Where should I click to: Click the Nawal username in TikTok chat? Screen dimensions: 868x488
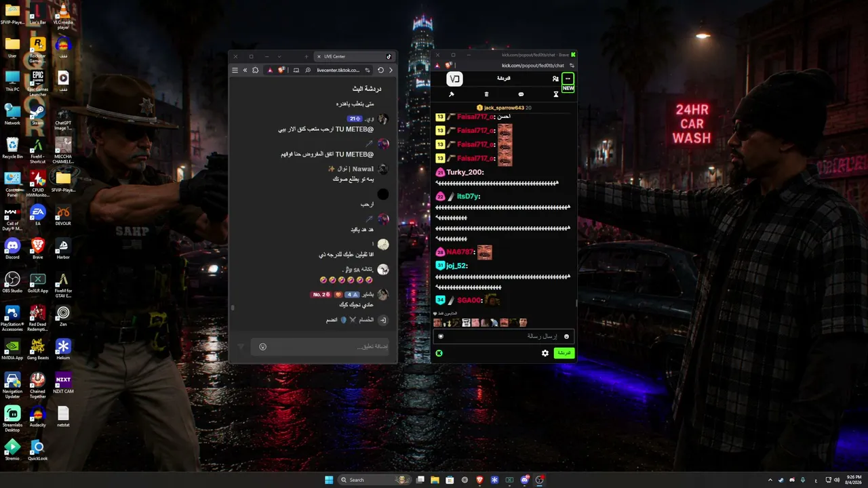tap(363, 169)
